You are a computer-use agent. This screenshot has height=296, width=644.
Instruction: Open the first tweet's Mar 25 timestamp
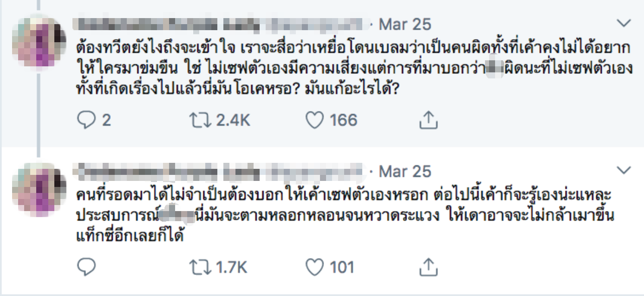(x=405, y=24)
